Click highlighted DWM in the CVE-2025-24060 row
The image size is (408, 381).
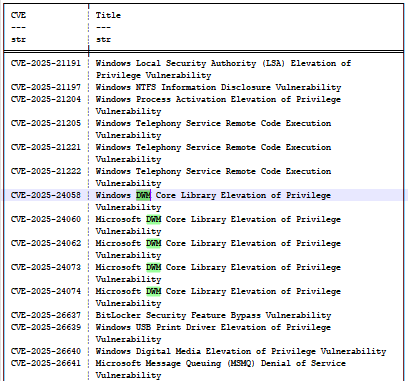pyautogui.click(x=153, y=219)
